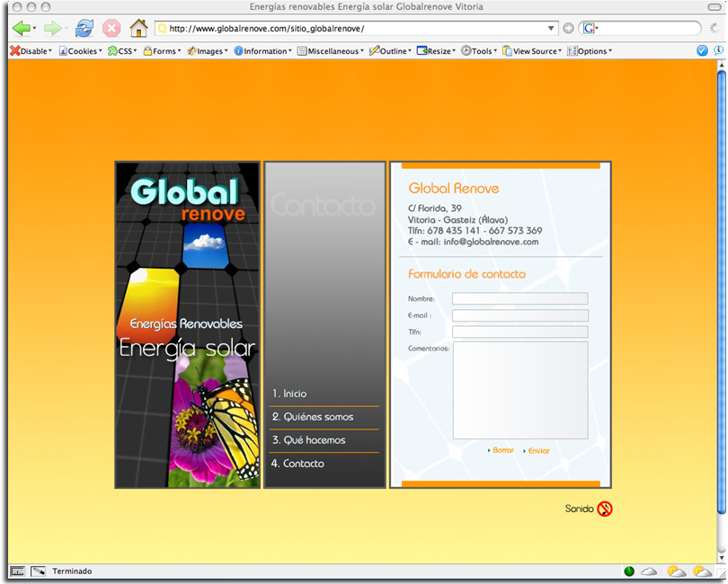
Task: Expand the Options dropdown
Action: (590, 51)
